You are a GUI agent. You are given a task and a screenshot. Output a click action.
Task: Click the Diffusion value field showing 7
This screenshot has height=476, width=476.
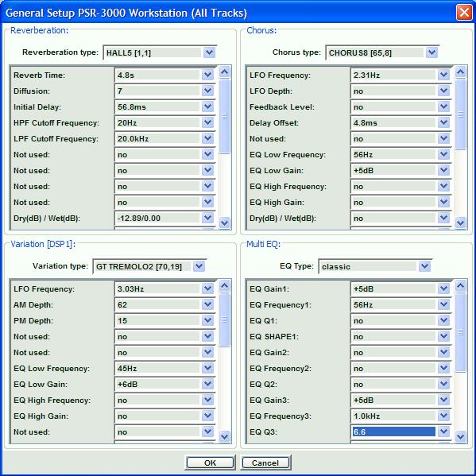157,91
